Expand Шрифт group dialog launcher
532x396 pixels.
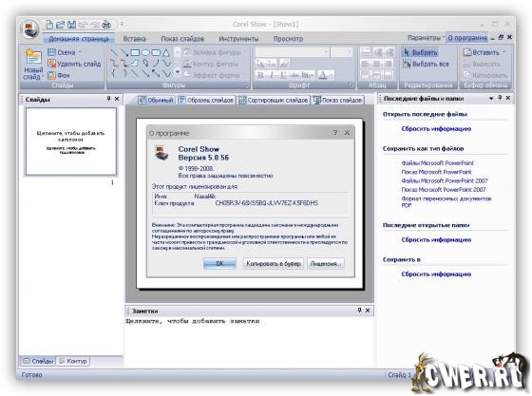click(x=351, y=85)
